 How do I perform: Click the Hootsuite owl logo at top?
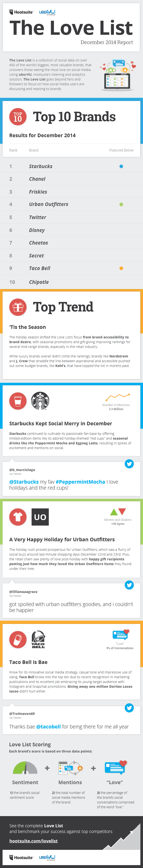point(21,12)
